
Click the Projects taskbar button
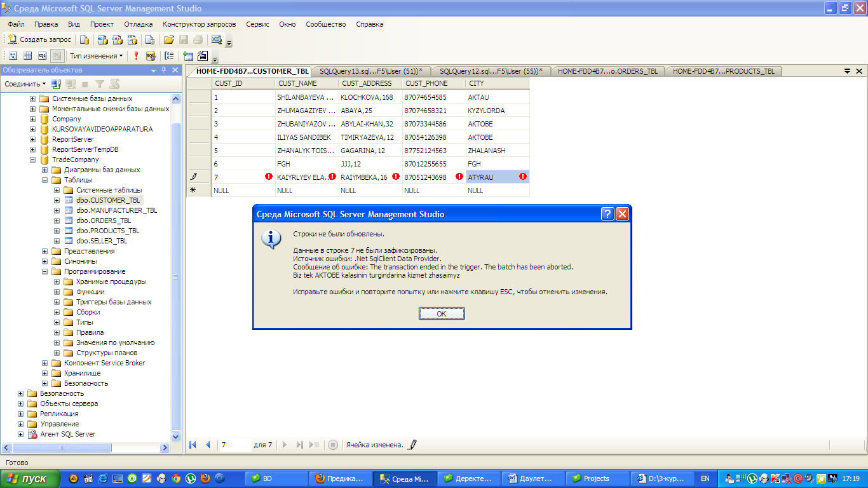coord(596,478)
